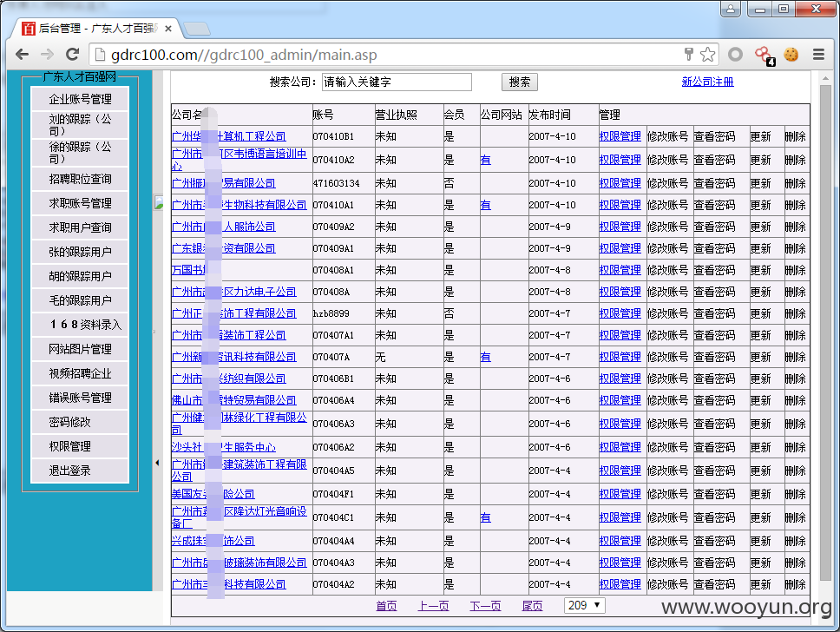Open the Chrome hamburger menu
Image resolution: width=840 pixels, height=632 pixels.
818,54
